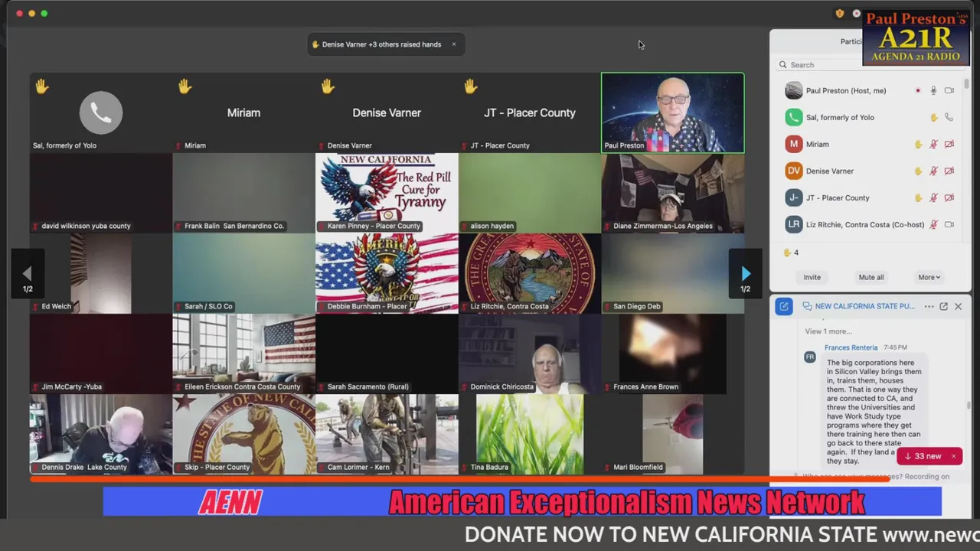This screenshot has height=551, width=980.
Task: Select Diane Zimmerman-Los Angeles video tile
Action: [672, 193]
